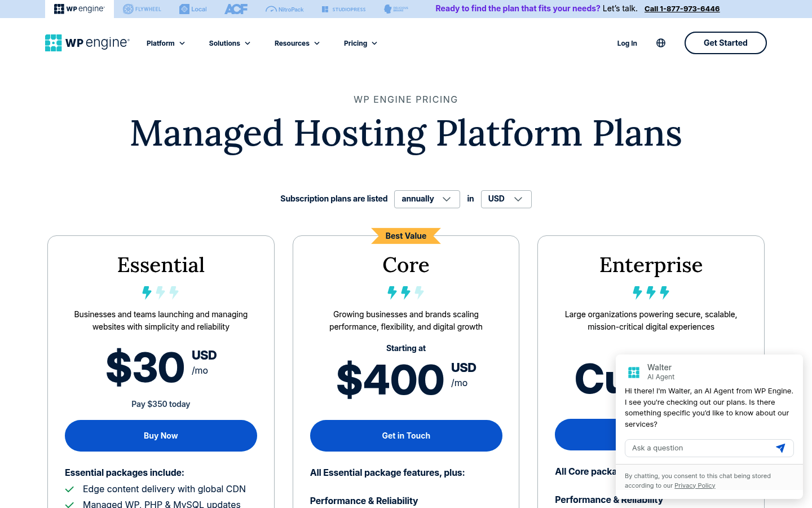
Task: Open the annually billing period dropdown
Action: (x=427, y=199)
